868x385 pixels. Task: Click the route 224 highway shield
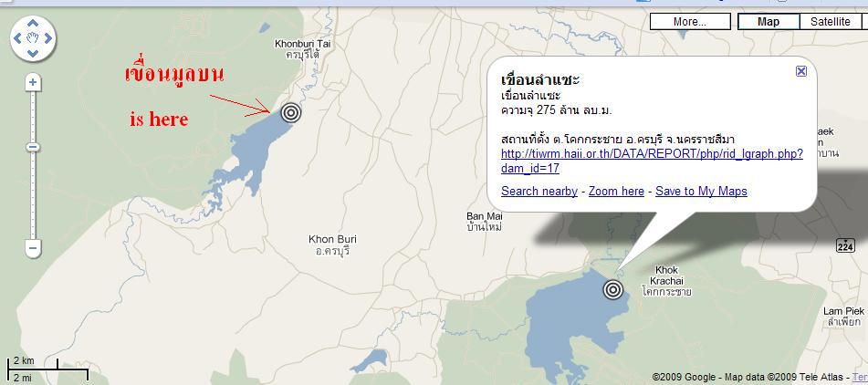pos(845,245)
